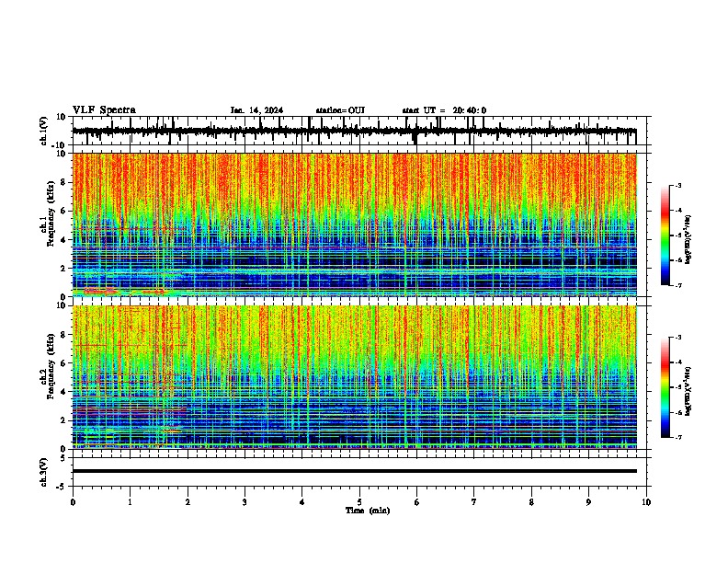Click the ch.1 spectrogram panel
The height and width of the screenshot is (563, 728).
click(355, 224)
